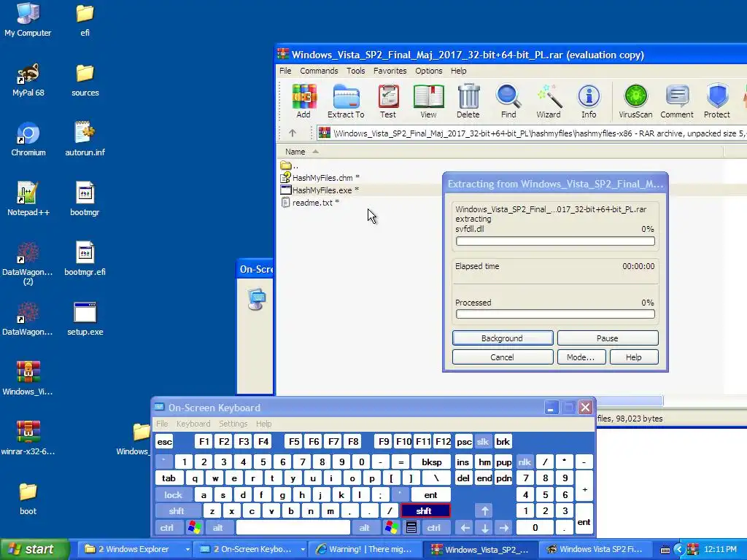The width and height of the screenshot is (747, 560).
Task: Pause the extraction
Action: 608,338
